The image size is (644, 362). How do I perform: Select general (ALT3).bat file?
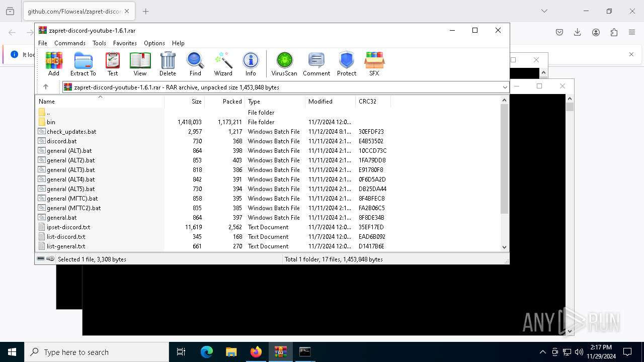tap(268, 170)
